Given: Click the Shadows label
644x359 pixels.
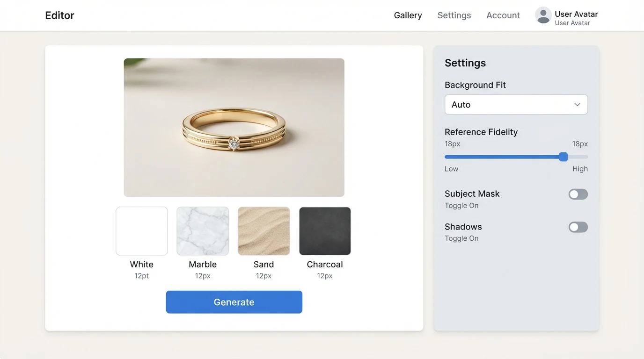Looking at the screenshot, I should [x=463, y=227].
